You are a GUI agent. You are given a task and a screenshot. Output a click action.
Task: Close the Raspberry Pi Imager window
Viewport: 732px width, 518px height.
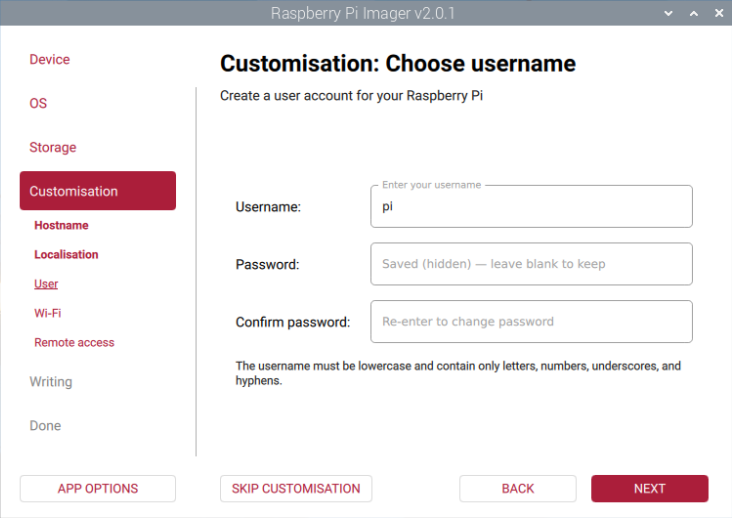(x=717, y=14)
